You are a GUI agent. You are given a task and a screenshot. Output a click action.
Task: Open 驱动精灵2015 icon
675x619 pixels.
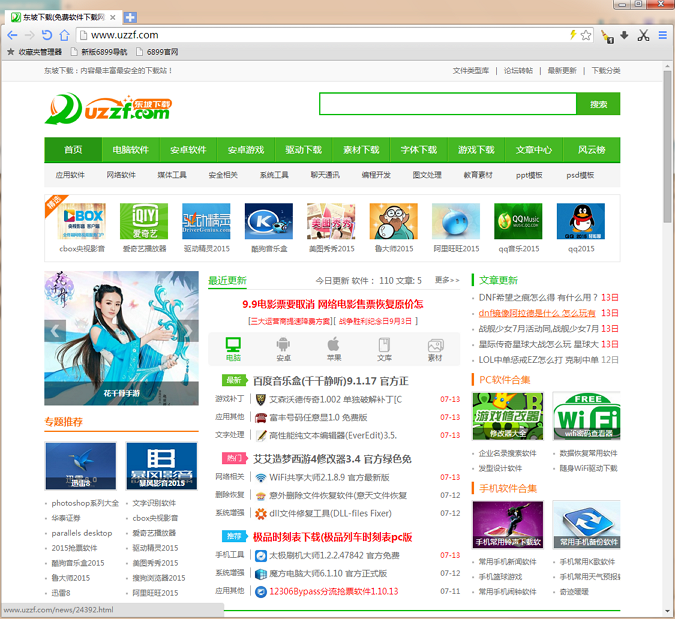206,221
